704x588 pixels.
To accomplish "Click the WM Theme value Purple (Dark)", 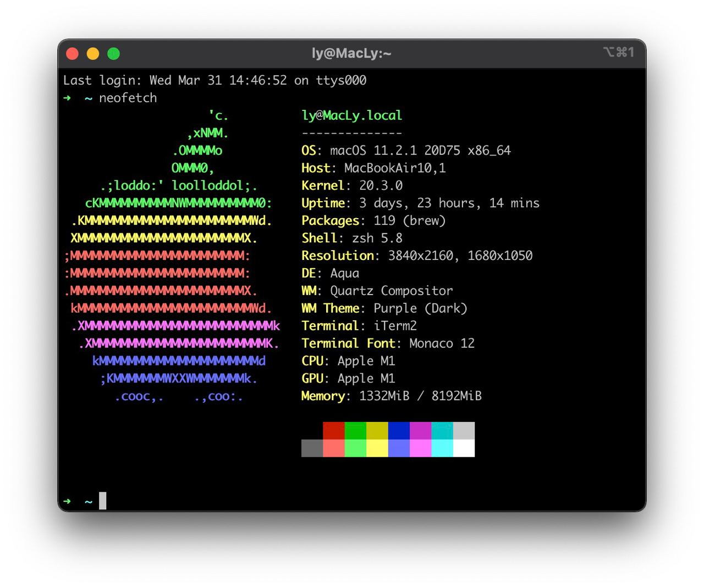I will pos(420,309).
